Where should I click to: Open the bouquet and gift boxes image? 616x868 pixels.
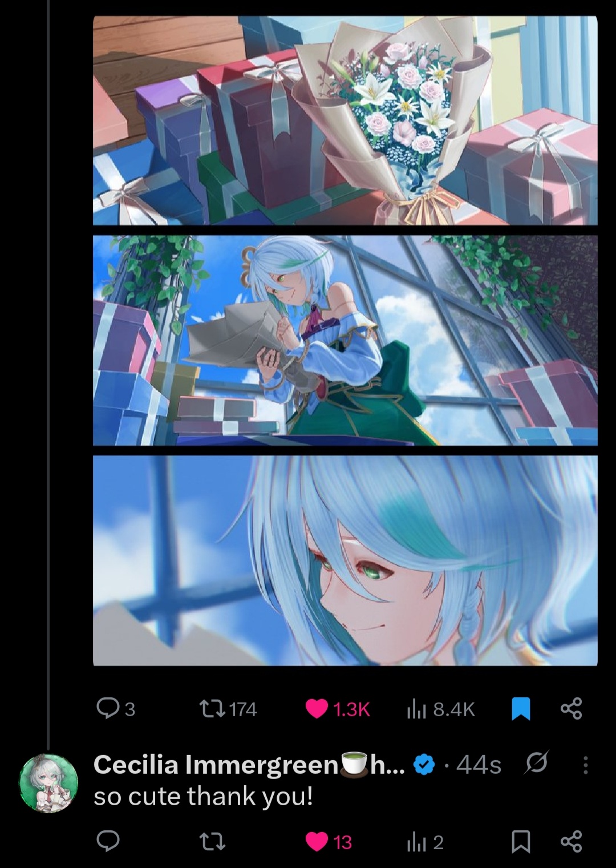tap(345, 120)
